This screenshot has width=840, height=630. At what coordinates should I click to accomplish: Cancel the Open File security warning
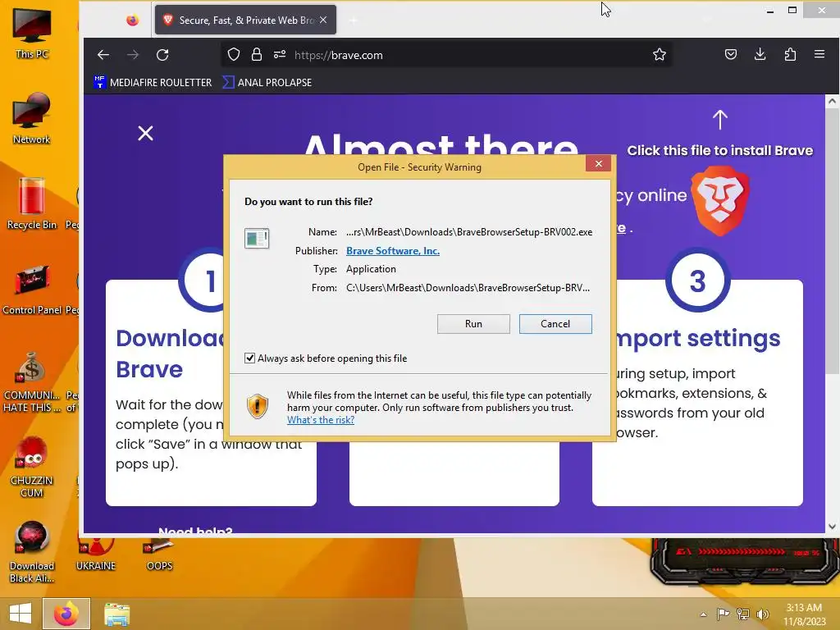tap(555, 323)
